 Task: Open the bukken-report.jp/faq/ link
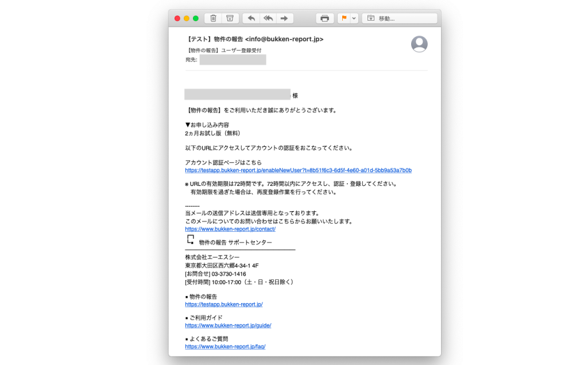click(225, 347)
